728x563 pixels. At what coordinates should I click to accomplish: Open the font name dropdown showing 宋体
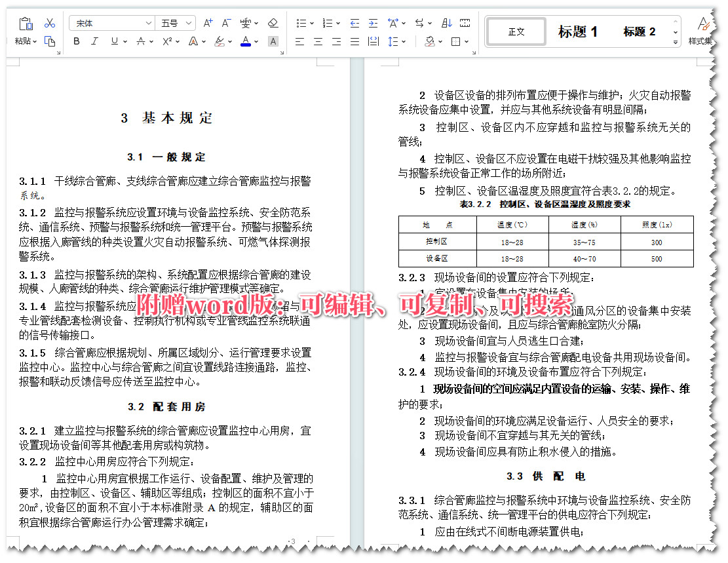[148, 22]
